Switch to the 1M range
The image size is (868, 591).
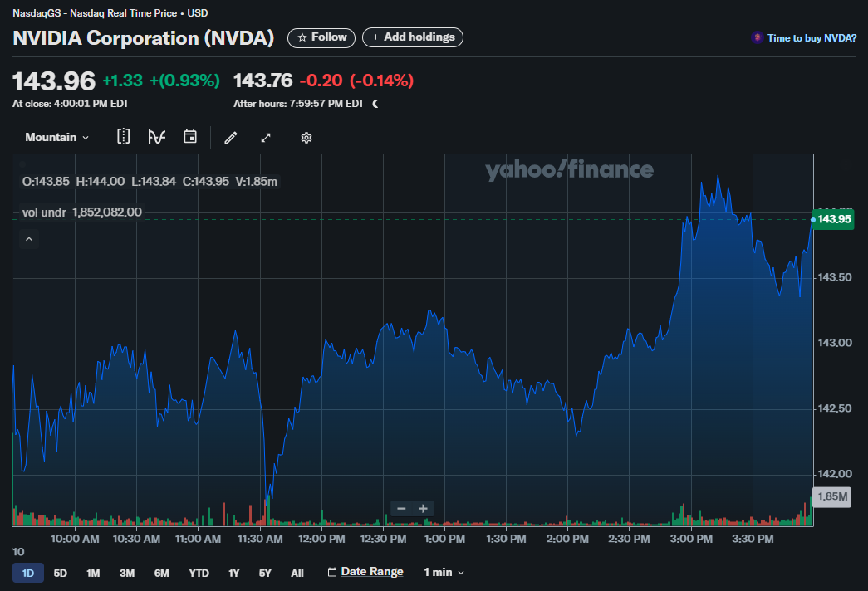point(93,573)
